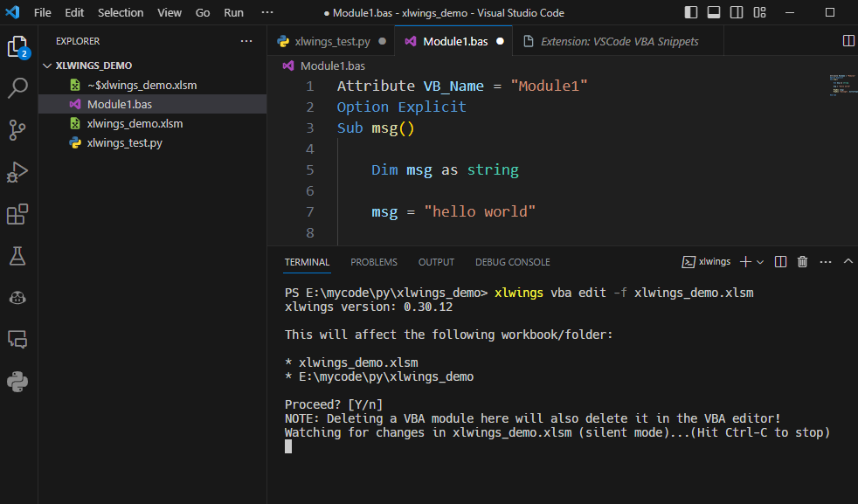The width and height of the screenshot is (858, 504).
Task: Open the Customize Layout icon
Action: (759, 12)
